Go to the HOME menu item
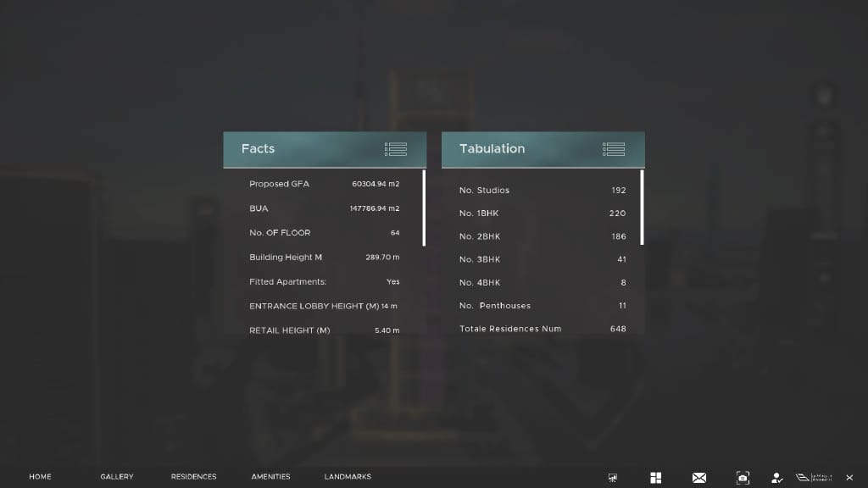This screenshot has width=868, height=488. click(x=40, y=477)
